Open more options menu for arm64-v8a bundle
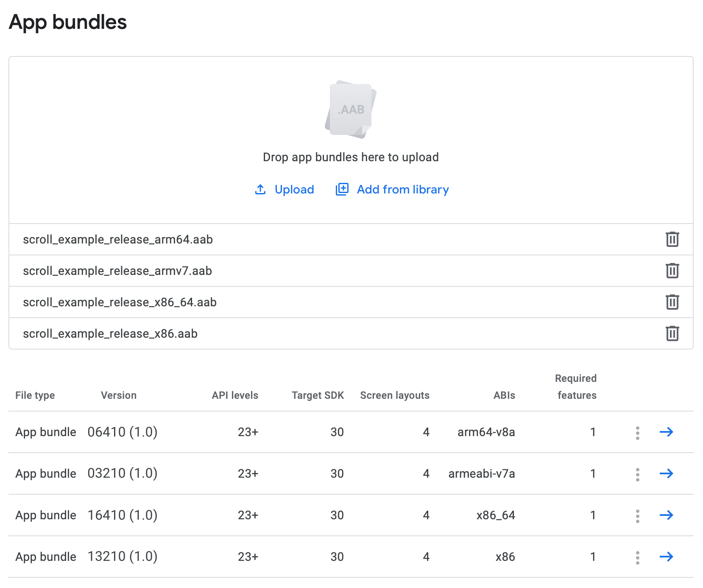Image resolution: width=703 pixels, height=588 pixels. (637, 433)
